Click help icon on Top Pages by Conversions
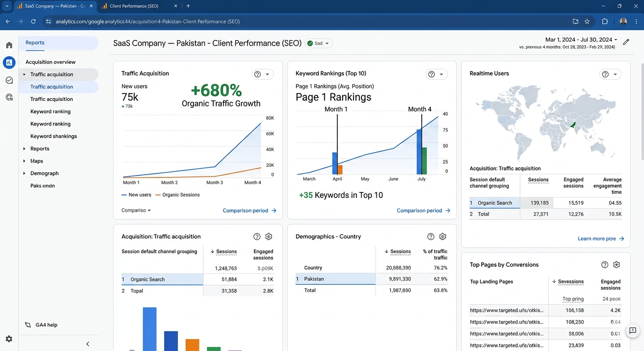644x351 pixels. pos(605,265)
